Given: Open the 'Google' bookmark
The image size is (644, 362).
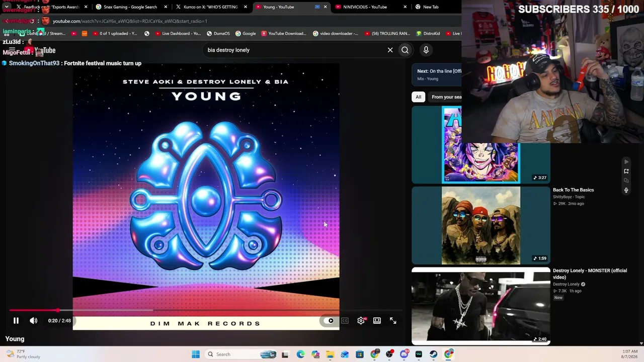Looking at the screenshot, I should tap(245, 34).
